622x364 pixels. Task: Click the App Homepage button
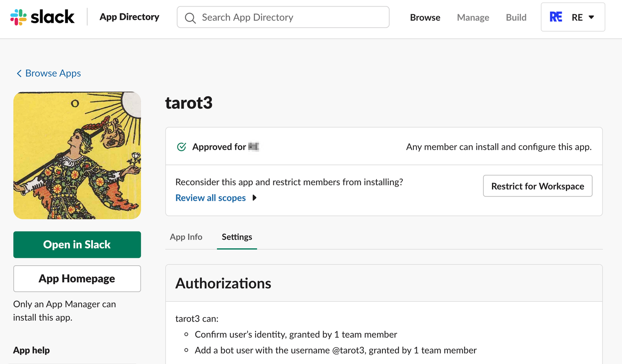click(x=77, y=279)
